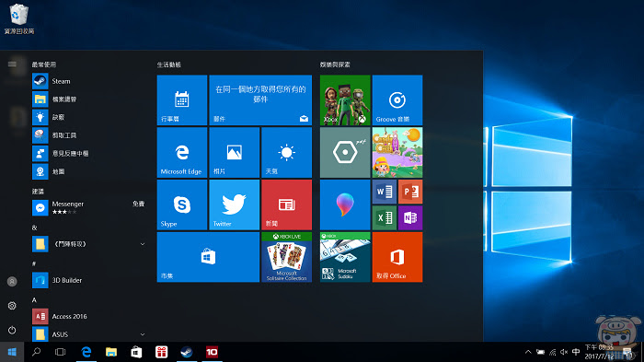Open the Mail tile (郵件)
The width and height of the screenshot is (644, 362).
tap(260, 100)
